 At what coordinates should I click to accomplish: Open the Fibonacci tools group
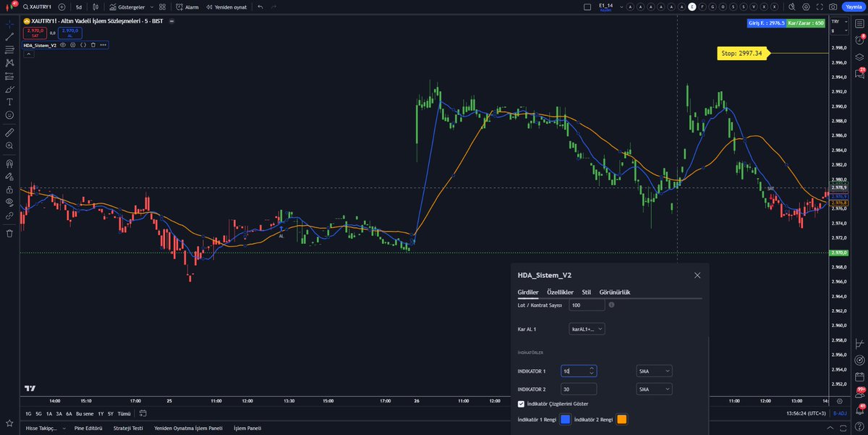[x=9, y=49]
